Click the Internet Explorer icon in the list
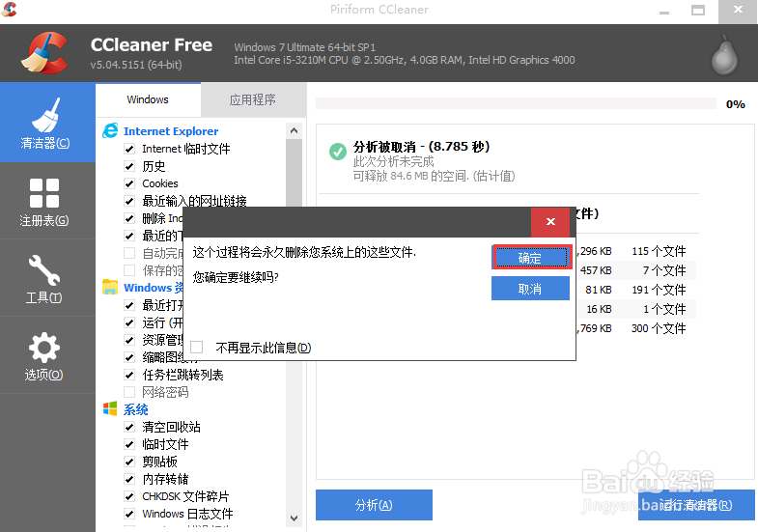The height and width of the screenshot is (532, 758). [x=110, y=130]
